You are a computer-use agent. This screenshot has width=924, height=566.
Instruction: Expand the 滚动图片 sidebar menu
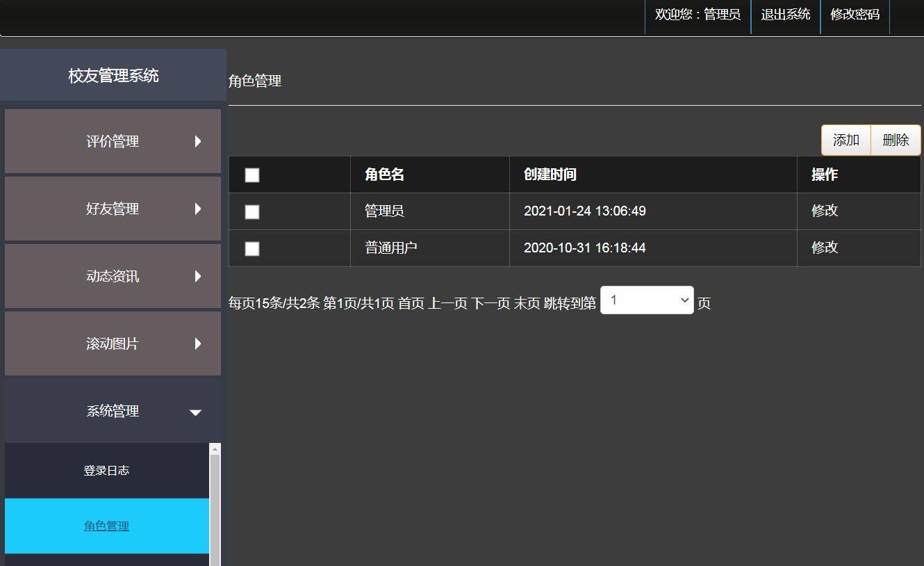point(113,343)
